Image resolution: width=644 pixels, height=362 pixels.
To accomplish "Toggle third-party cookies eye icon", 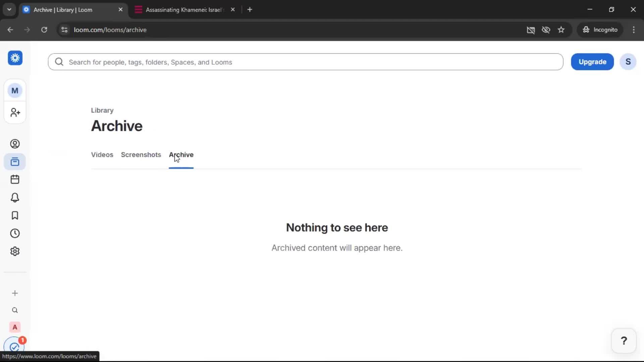I will pyautogui.click(x=546, y=30).
